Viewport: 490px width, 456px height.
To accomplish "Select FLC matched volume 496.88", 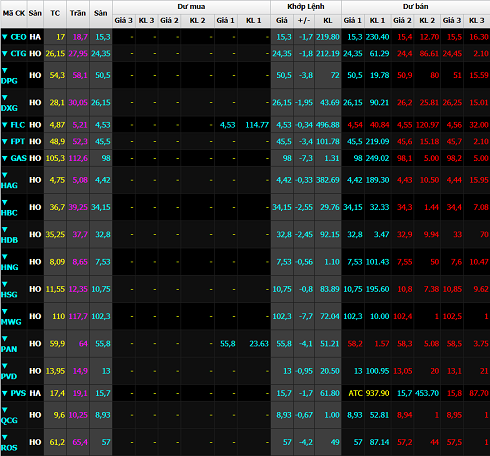I will 328,125.
